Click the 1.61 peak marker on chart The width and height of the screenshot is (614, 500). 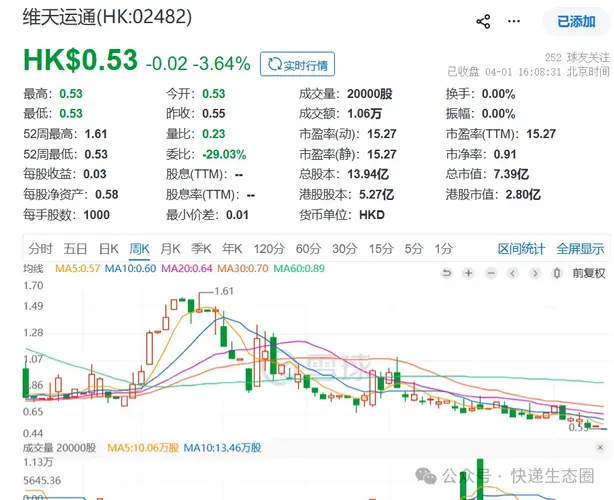[x=224, y=291]
